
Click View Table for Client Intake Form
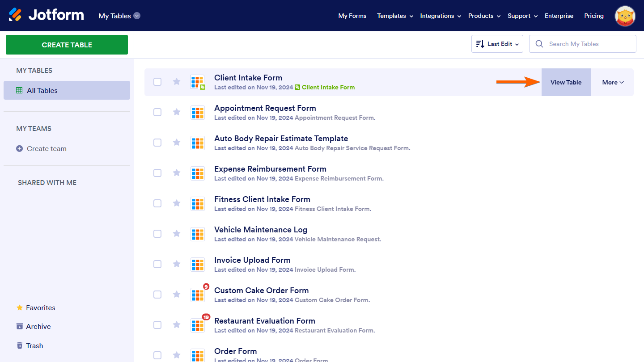coord(566,82)
